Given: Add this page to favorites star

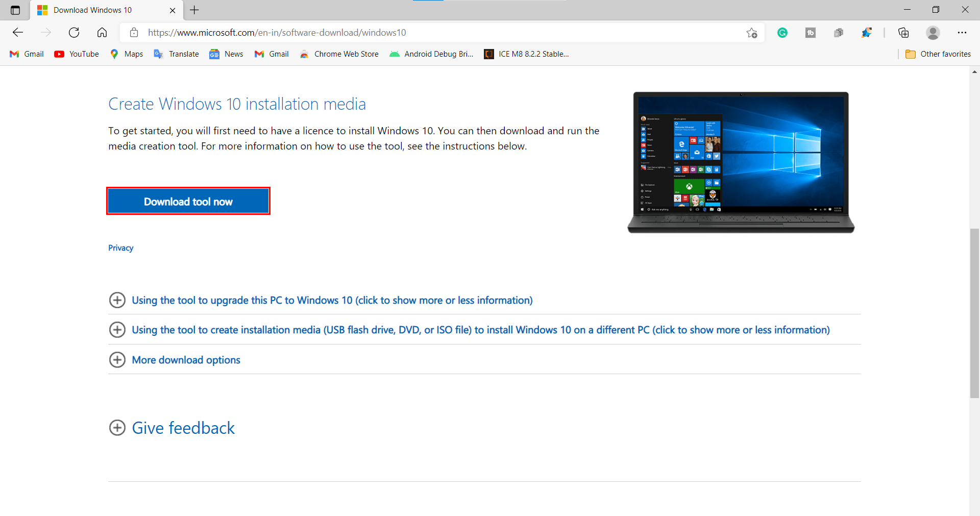Looking at the screenshot, I should [751, 33].
